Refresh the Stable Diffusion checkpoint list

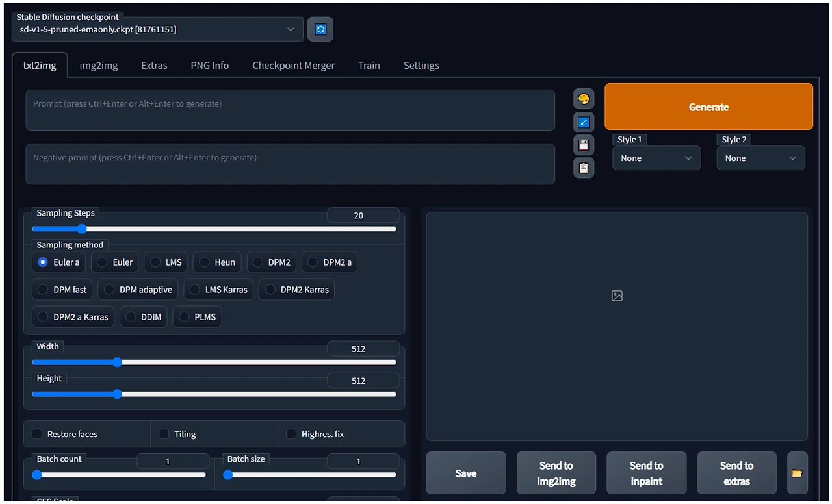[x=320, y=29]
